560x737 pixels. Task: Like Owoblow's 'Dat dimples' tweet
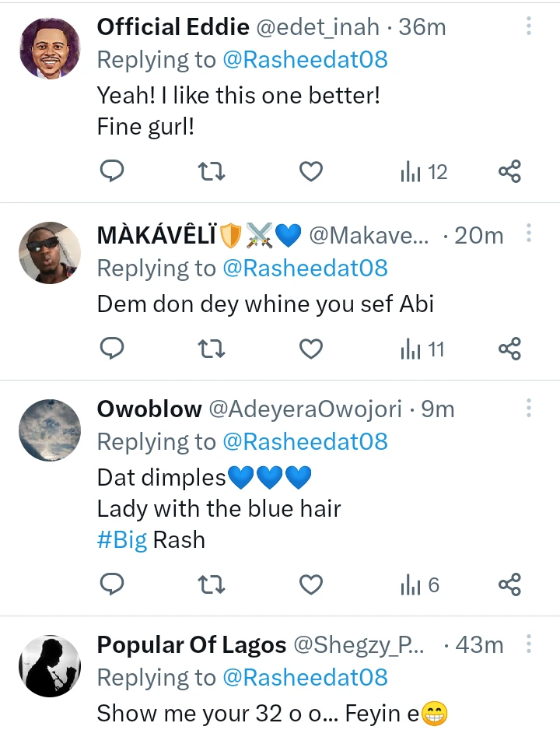(x=311, y=584)
